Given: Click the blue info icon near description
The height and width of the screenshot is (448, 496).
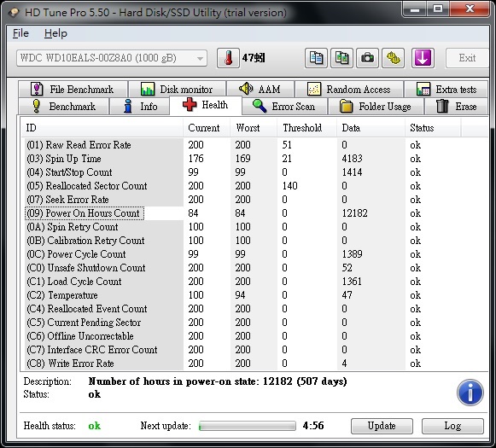Looking at the screenshot, I should 470,393.
